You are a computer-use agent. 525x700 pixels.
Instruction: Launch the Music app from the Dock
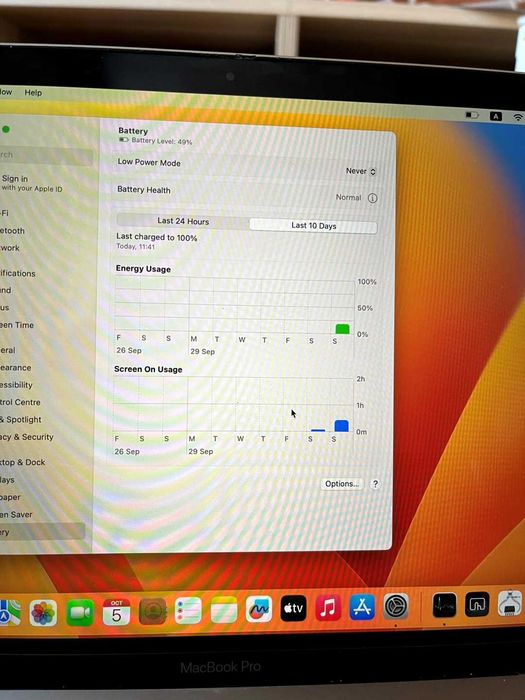(x=328, y=607)
